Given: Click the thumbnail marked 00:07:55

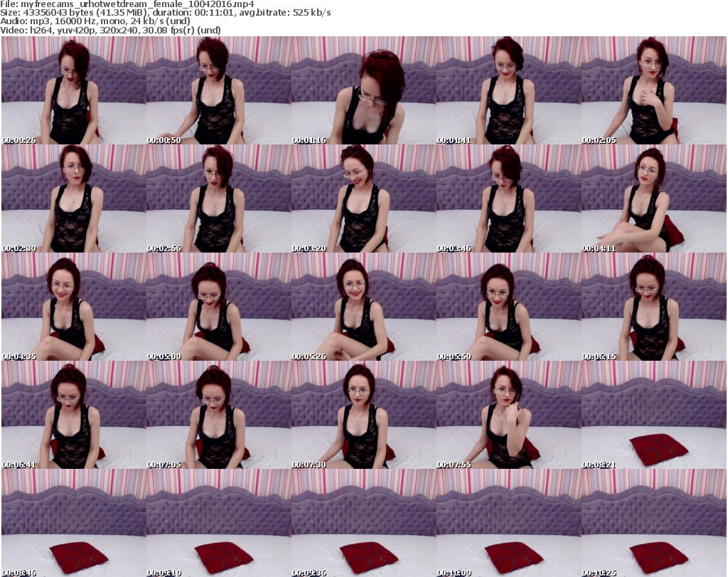Looking at the screenshot, I should point(508,415).
